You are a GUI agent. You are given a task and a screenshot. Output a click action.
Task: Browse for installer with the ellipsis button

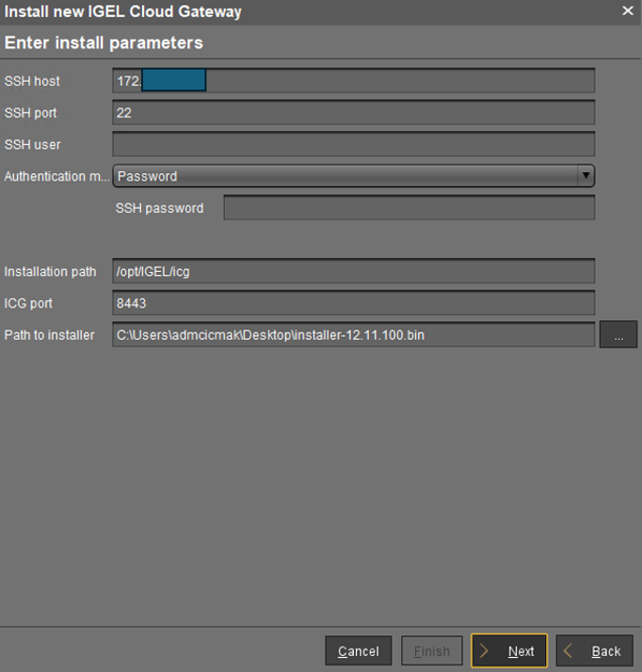pos(618,335)
